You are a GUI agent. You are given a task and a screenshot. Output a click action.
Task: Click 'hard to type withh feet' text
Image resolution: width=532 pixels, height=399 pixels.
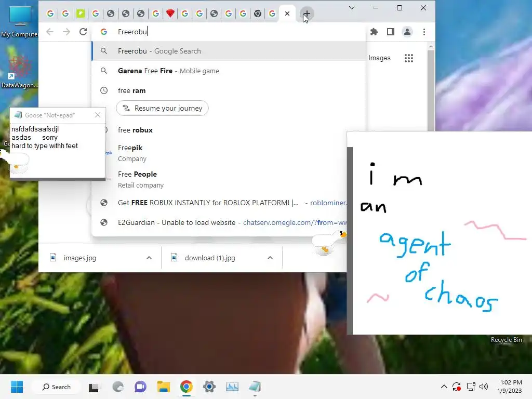pyautogui.click(x=45, y=146)
